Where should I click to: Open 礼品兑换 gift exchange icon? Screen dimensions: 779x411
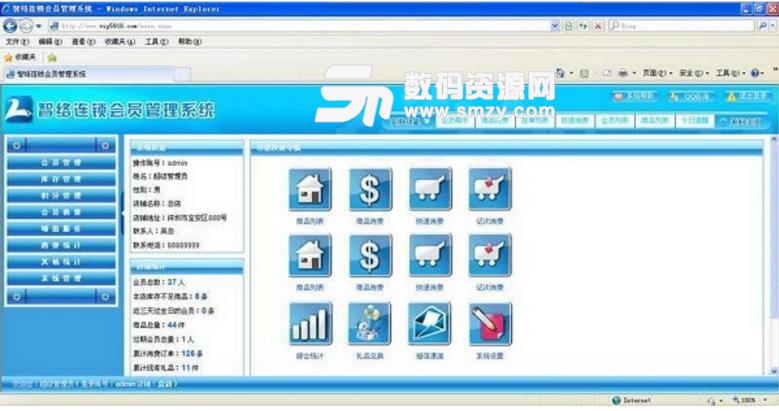coord(370,324)
